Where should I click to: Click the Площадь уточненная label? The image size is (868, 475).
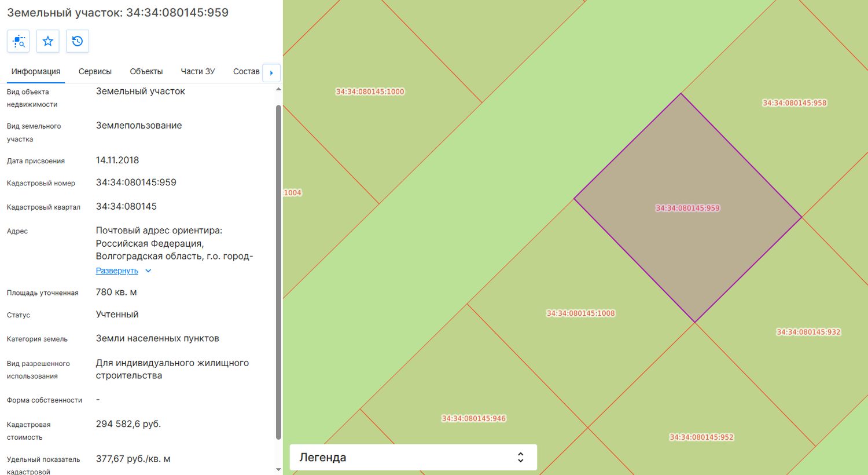click(43, 293)
